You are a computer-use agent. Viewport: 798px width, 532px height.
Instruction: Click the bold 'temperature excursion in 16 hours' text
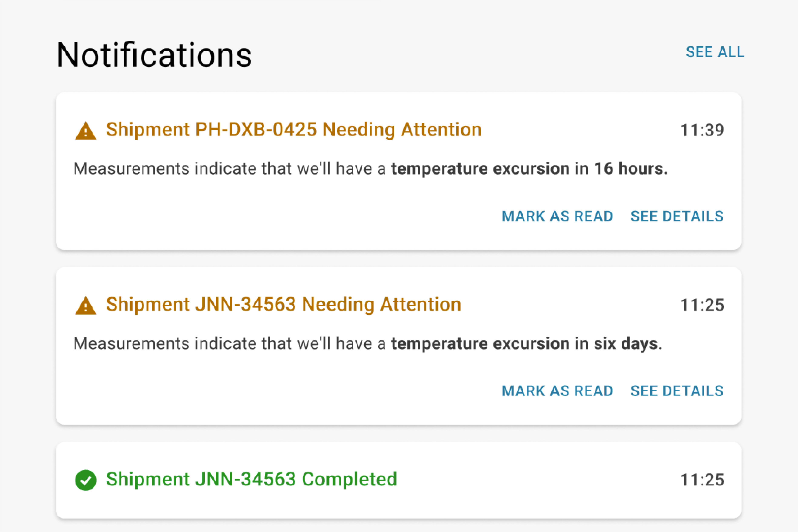click(x=529, y=169)
